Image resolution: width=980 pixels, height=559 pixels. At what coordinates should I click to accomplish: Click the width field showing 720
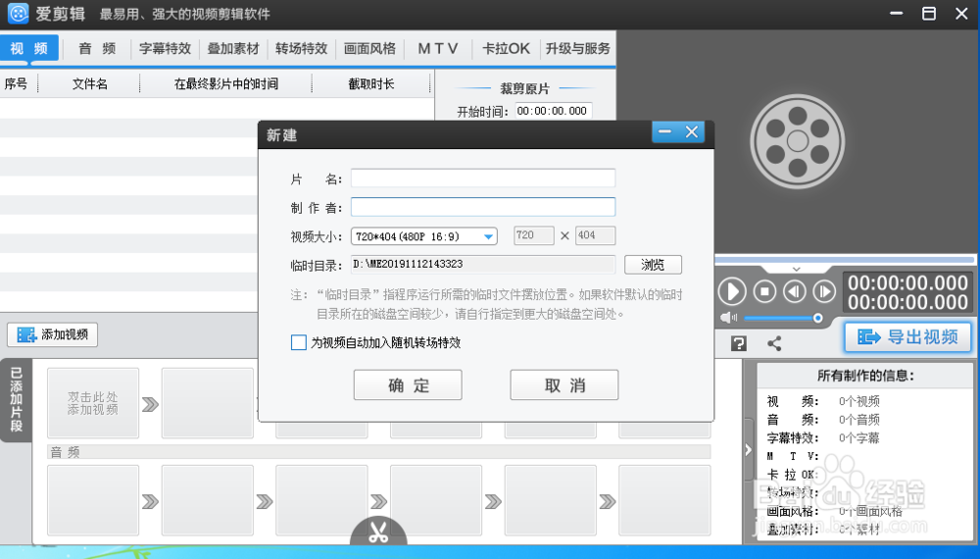point(533,235)
